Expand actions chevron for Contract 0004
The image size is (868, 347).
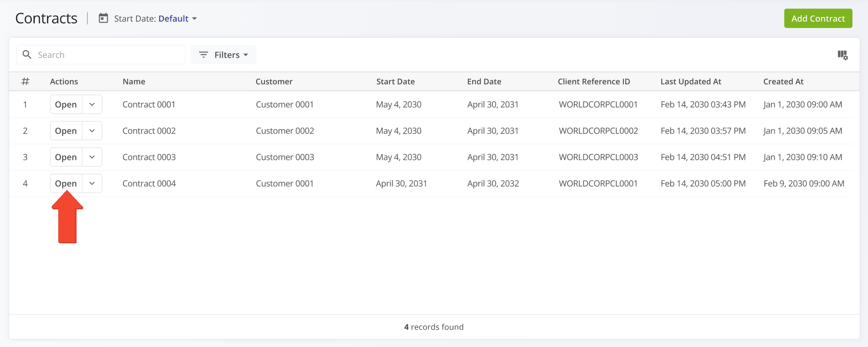tap(92, 183)
